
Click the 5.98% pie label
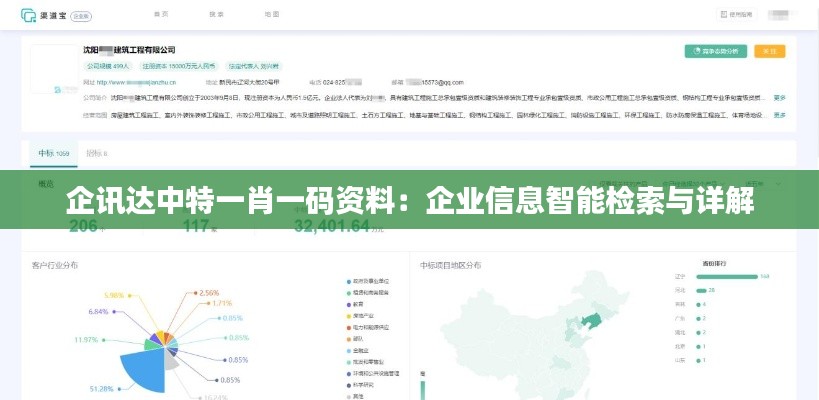point(114,295)
